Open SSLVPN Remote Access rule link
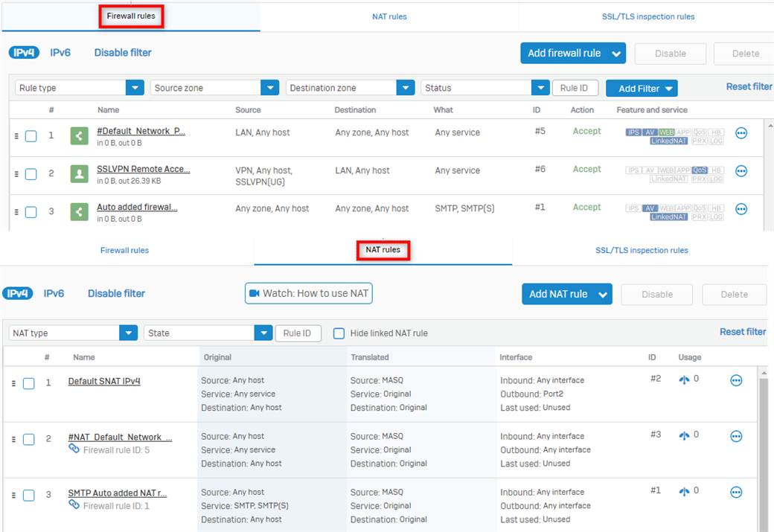 [x=143, y=169]
